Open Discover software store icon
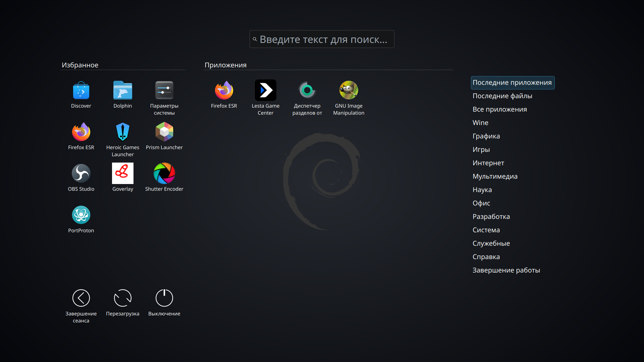Viewport: 644px width, 362px height. [x=81, y=90]
